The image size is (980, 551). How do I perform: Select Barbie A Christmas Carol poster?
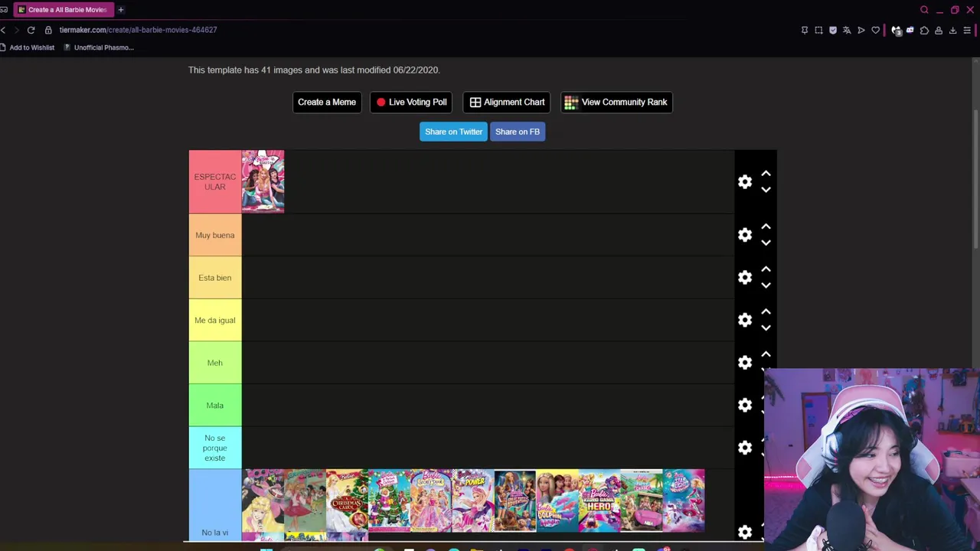(347, 500)
